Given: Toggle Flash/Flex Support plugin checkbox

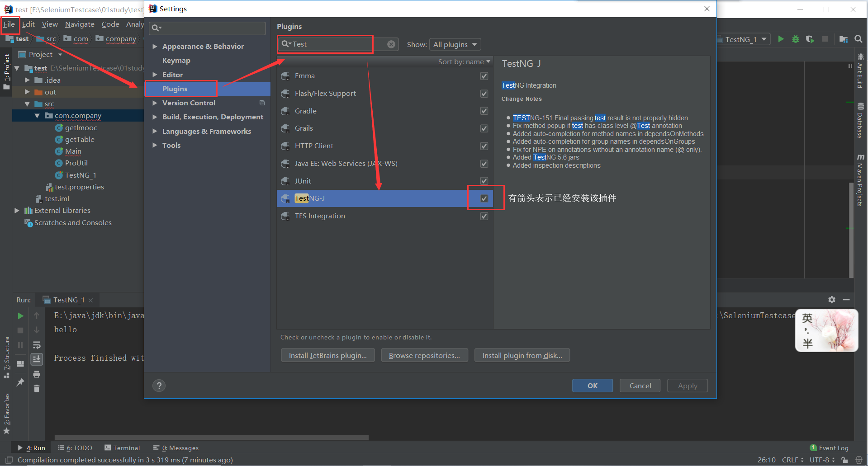Looking at the screenshot, I should click(484, 94).
